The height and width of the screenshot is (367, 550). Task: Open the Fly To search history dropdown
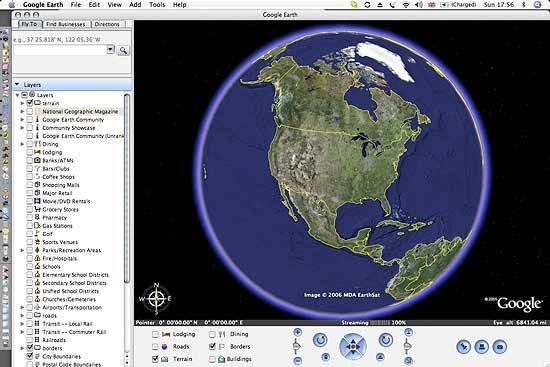[110, 49]
